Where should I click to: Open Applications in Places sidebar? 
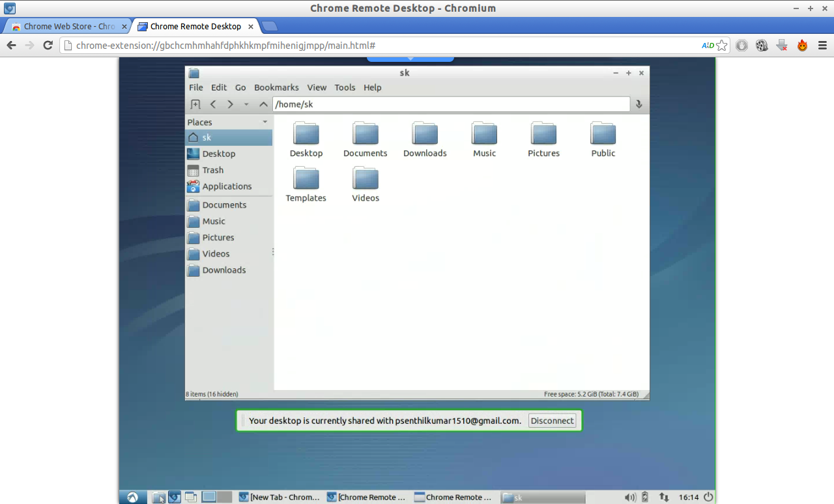pyautogui.click(x=229, y=186)
